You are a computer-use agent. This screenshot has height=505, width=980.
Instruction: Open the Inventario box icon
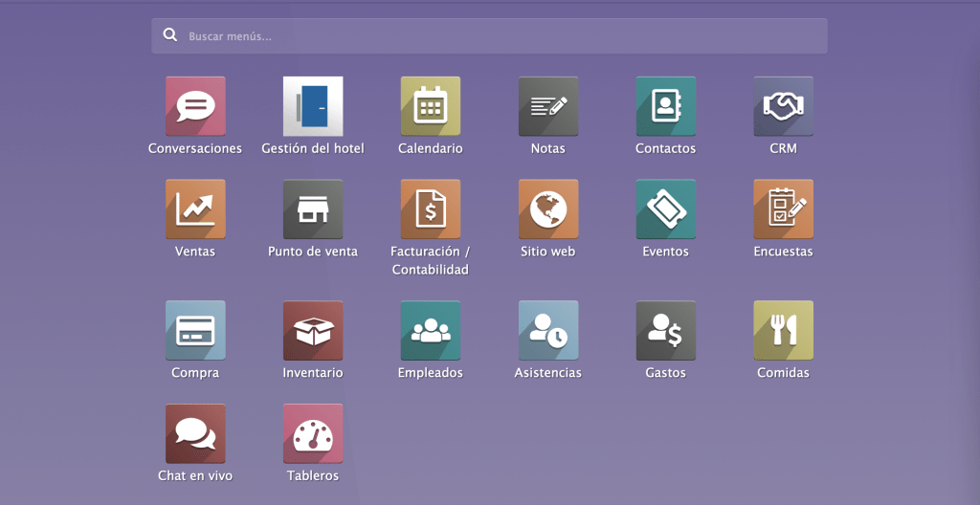click(313, 331)
